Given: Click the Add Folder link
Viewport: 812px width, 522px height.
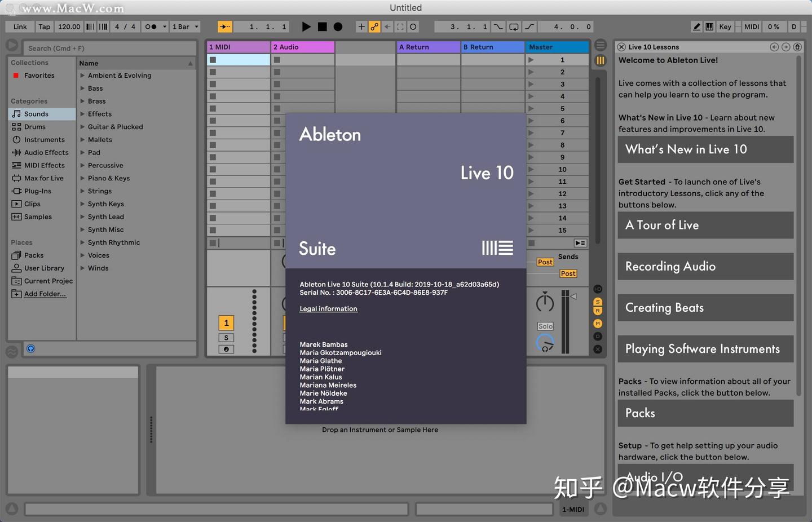Looking at the screenshot, I should pos(45,294).
